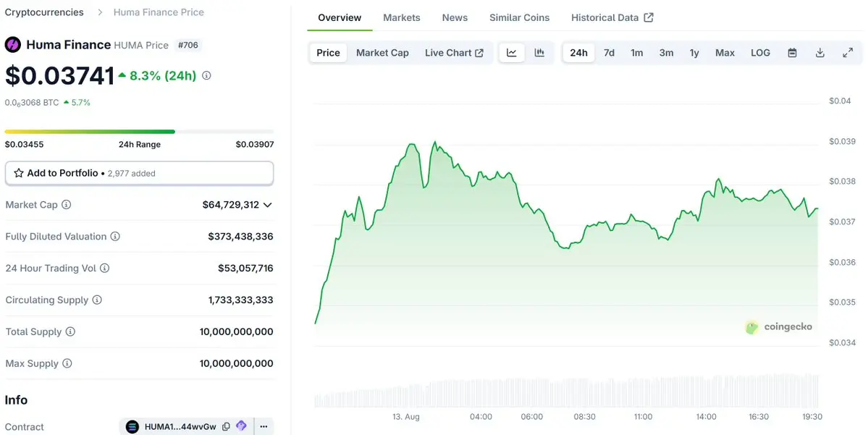This screenshot has width=868, height=435.
Task: Click the download chart data icon
Action: (x=819, y=53)
